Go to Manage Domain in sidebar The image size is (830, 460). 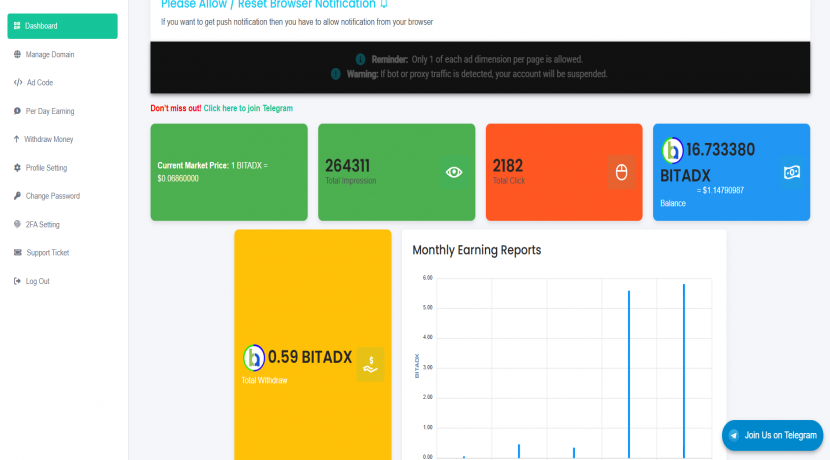coord(49,54)
